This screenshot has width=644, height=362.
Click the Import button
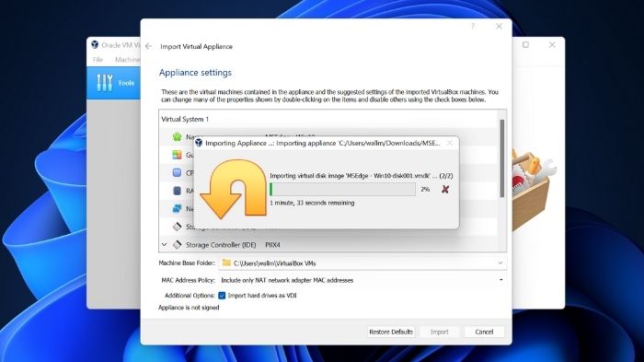[x=439, y=332]
